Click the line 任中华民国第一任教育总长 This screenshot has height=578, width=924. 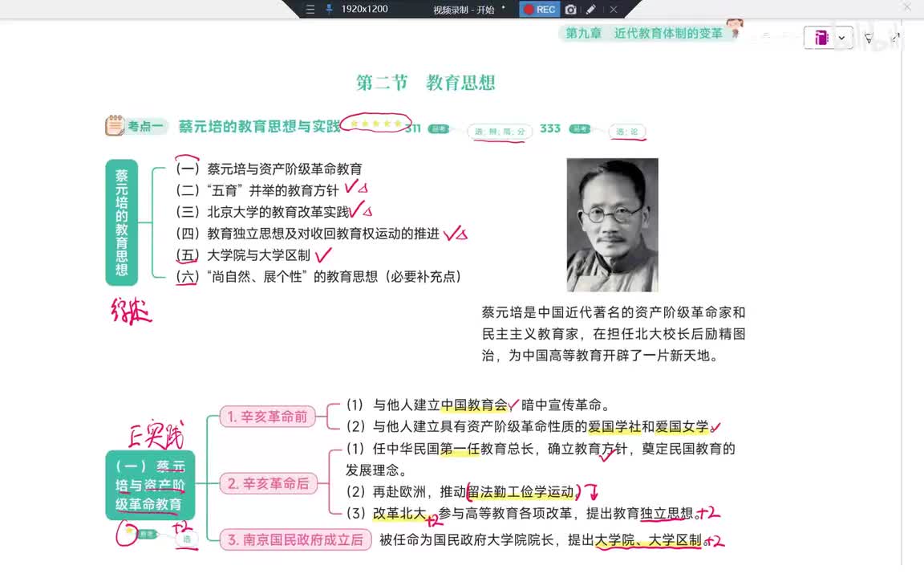click(x=541, y=449)
